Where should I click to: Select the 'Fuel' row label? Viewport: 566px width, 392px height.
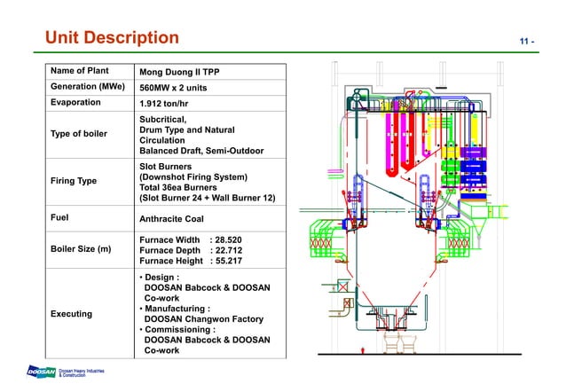coord(59,217)
